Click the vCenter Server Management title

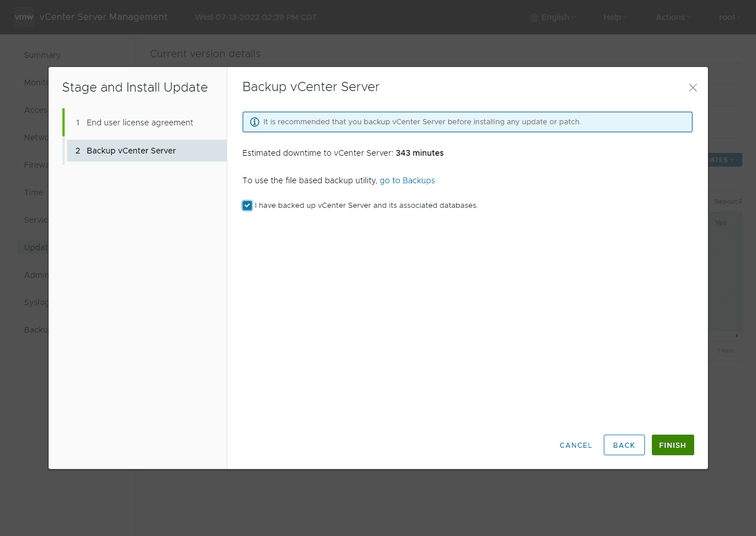104,17
